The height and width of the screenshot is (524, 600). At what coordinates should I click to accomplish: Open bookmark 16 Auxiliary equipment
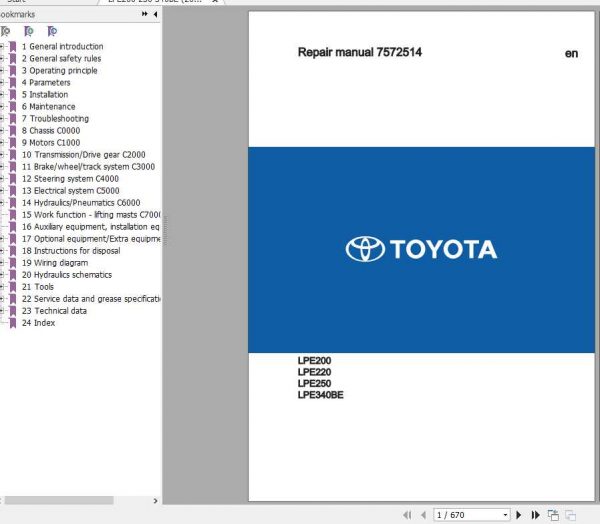coord(90,227)
